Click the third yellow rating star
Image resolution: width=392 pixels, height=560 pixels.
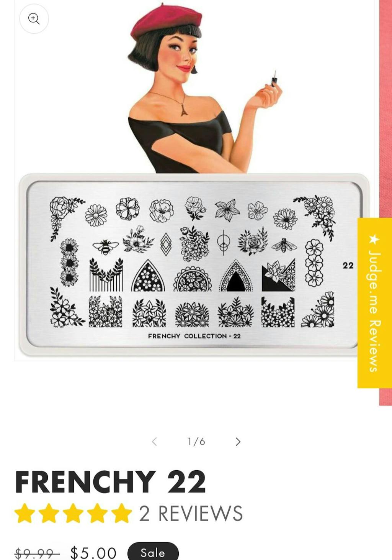coord(73,513)
